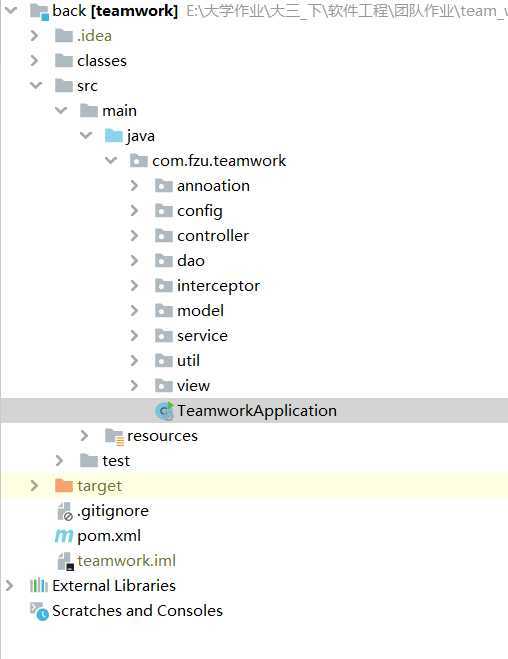Expand the External Libraries node

pyautogui.click(x=9, y=585)
